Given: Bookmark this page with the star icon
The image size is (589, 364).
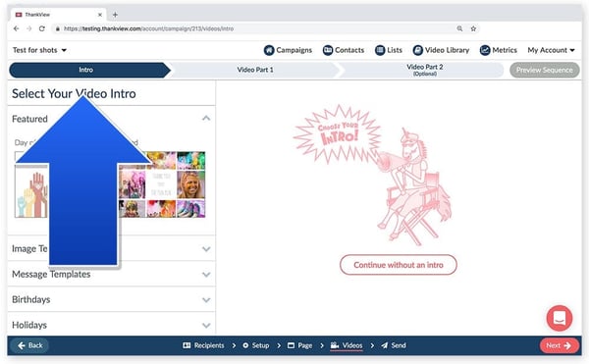Looking at the screenshot, I should 473,28.
